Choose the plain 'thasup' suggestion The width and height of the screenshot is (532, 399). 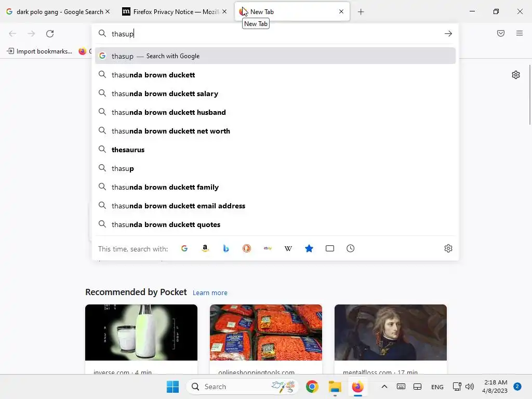(x=275, y=168)
